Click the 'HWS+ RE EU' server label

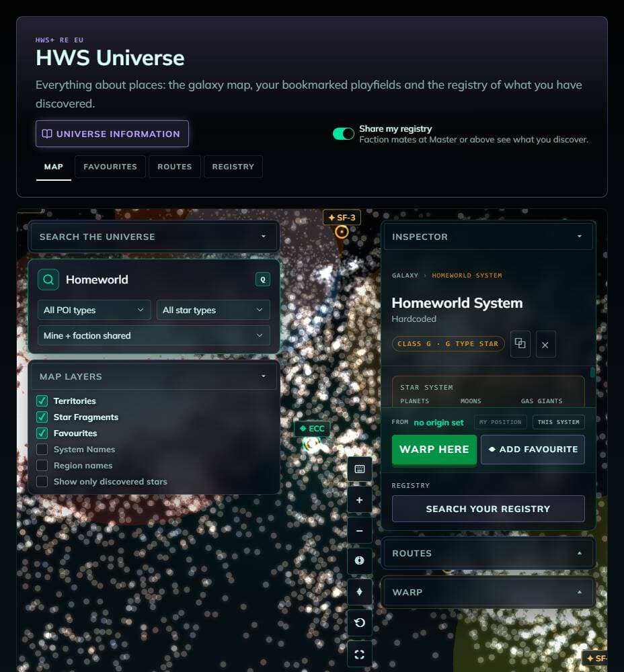(x=60, y=40)
